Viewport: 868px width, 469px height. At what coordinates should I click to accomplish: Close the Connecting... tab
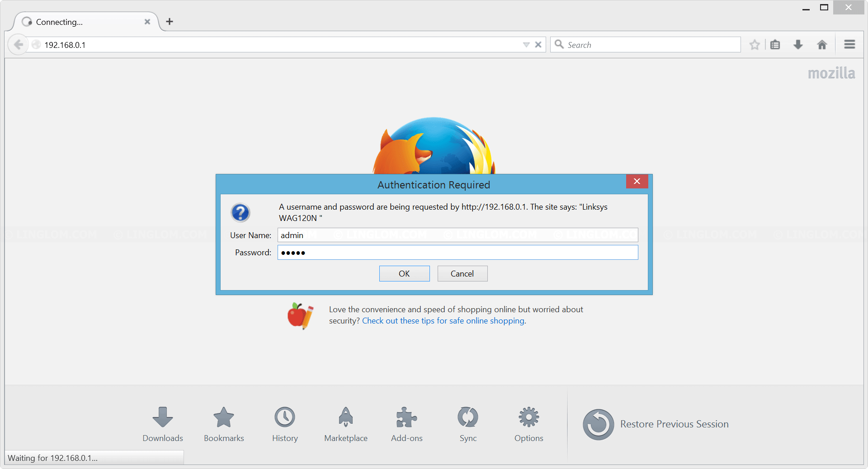click(147, 22)
